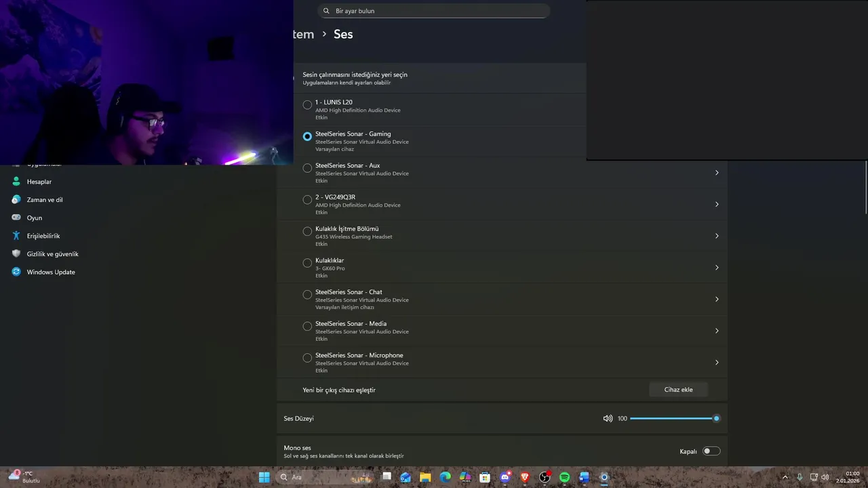The image size is (868, 488).
Task: Open Microsoft Store from taskbar
Action: coord(485,477)
